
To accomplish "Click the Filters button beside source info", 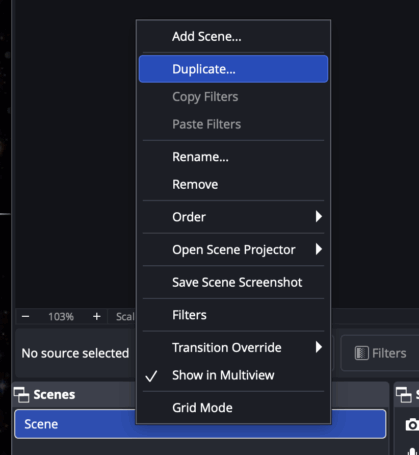I will pos(380,353).
